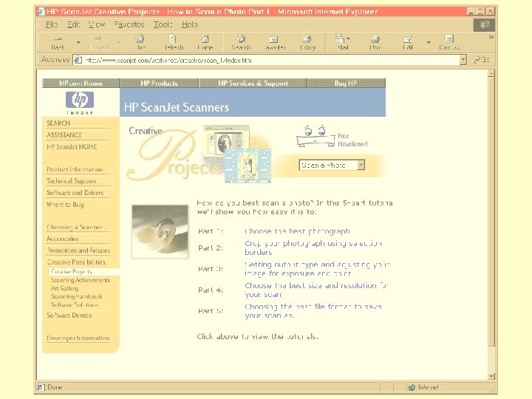Open the Tools menu

point(163,25)
